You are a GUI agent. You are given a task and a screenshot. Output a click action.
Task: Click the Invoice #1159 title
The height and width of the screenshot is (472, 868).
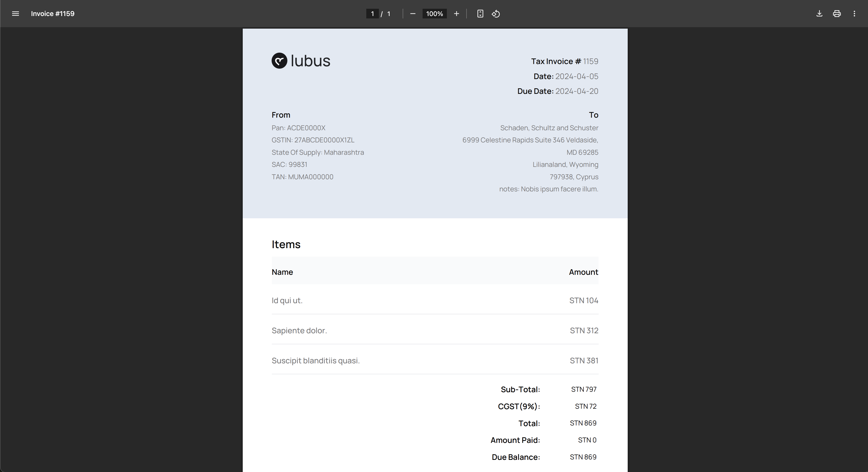coord(53,14)
